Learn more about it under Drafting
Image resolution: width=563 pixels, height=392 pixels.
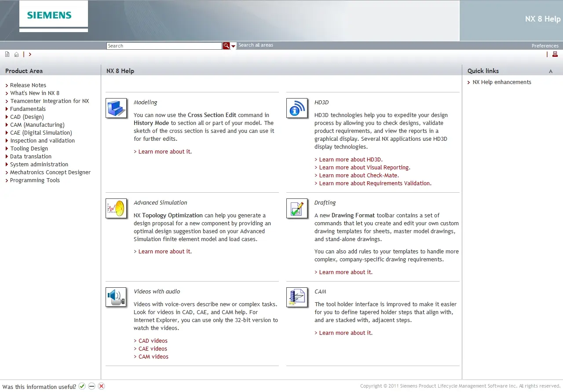point(346,272)
